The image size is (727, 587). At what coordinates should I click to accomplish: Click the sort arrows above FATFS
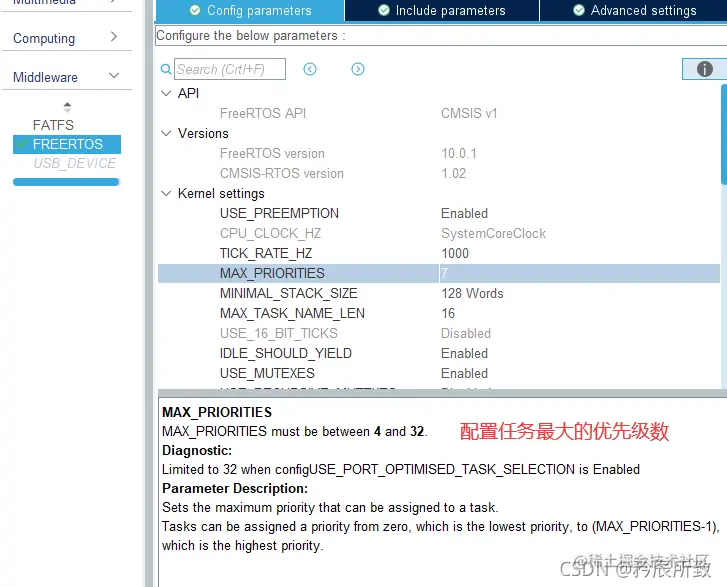coord(67,107)
